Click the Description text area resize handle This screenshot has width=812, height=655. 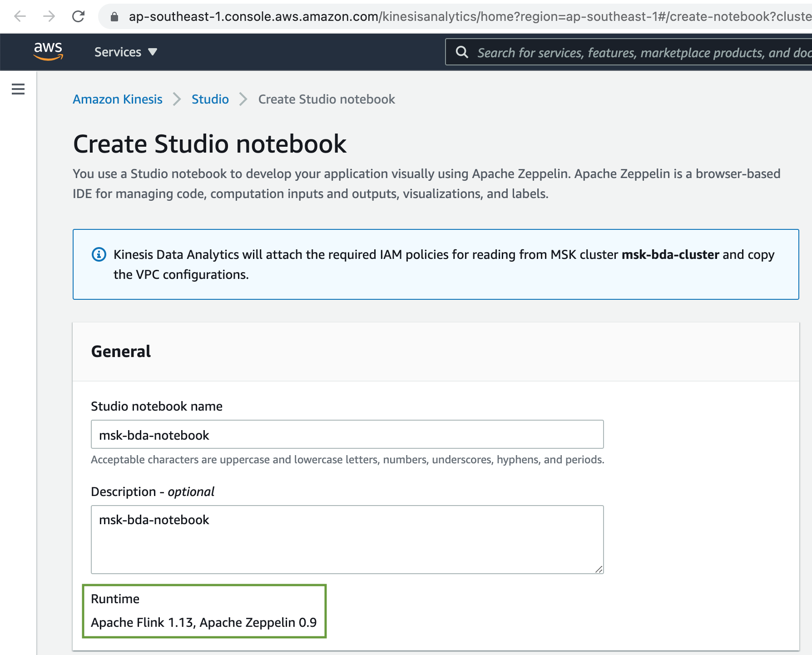pos(599,569)
